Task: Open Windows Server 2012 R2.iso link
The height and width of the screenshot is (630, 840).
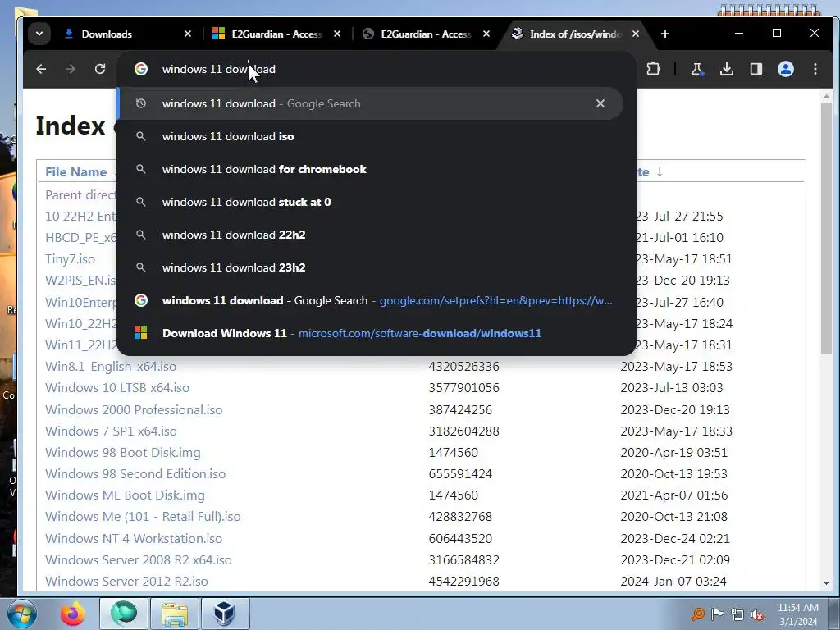Action: click(126, 582)
